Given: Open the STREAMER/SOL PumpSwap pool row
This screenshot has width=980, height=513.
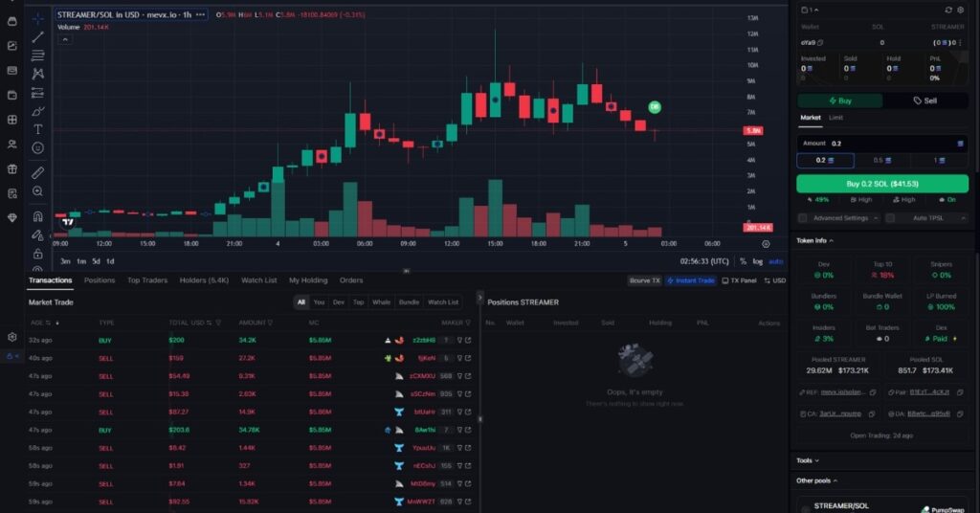Looking at the screenshot, I should click(881, 506).
